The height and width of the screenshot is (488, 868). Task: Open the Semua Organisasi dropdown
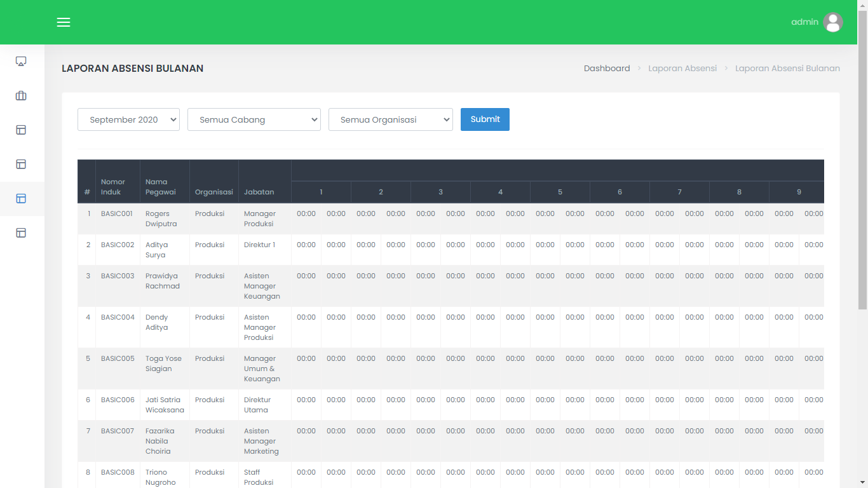click(390, 119)
